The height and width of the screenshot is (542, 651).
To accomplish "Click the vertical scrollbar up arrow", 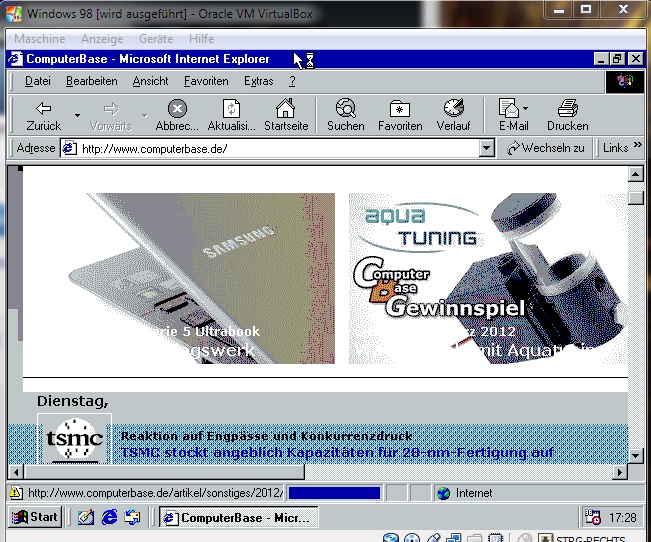I will [636, 174].
